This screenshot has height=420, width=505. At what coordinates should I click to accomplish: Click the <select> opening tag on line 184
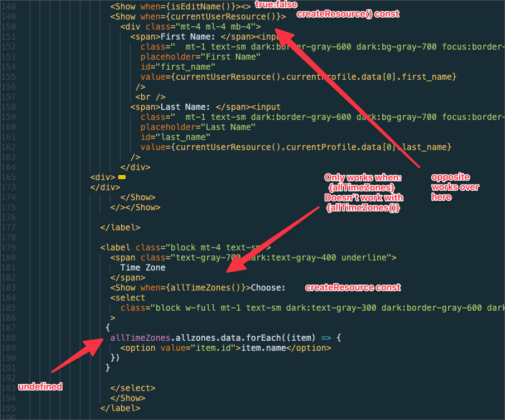[127, 297]
